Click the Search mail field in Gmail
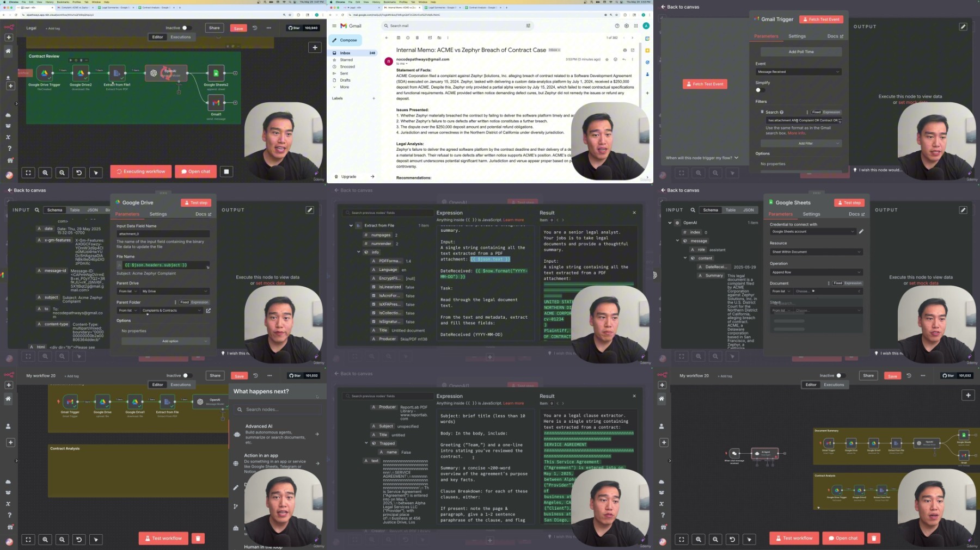The height and width of the screenshot is (550, 980). pyautogui.click(x=457, y=26)
